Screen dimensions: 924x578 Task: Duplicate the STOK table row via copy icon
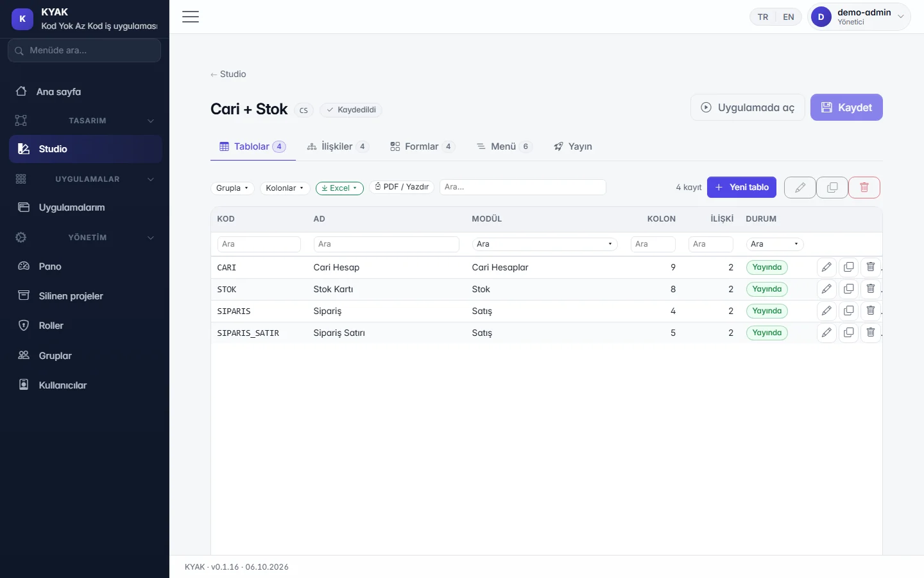point(848,289)
